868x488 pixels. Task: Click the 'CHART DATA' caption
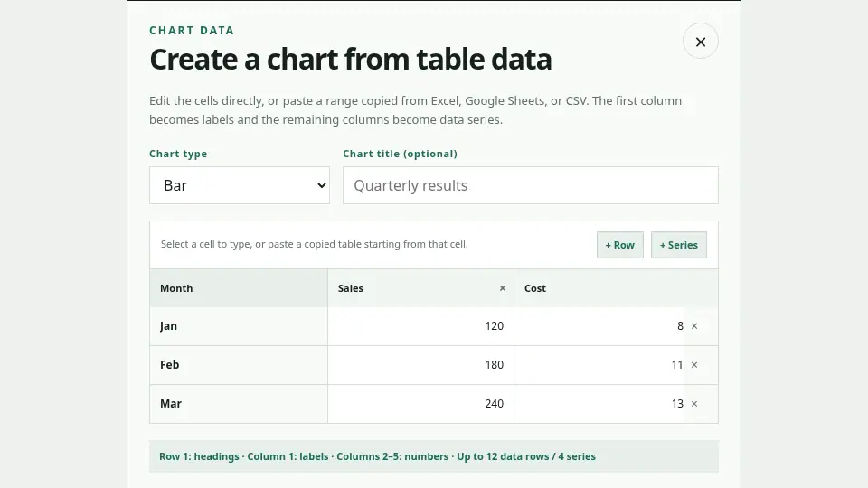(192, 31)
